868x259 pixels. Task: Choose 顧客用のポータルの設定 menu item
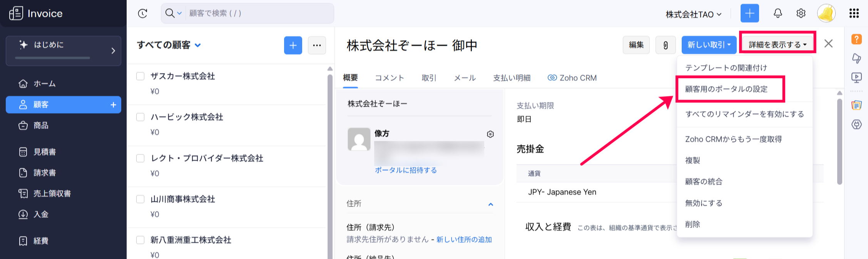(726, 89)
